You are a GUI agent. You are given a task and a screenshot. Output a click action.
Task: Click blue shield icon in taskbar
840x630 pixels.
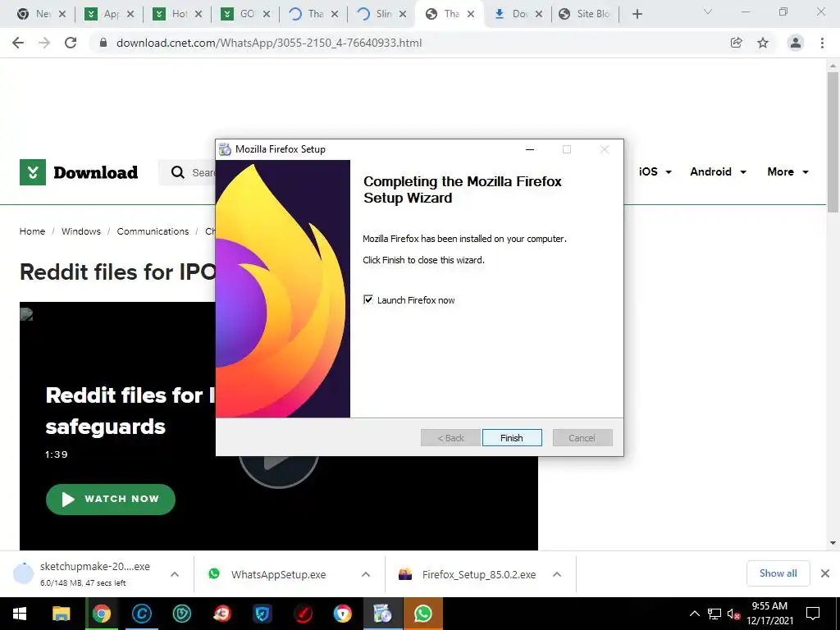tap(262, 614)
